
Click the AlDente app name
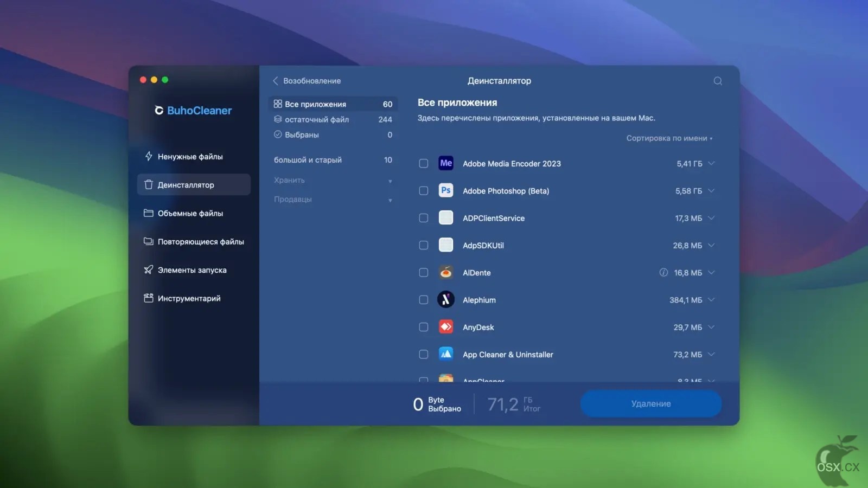(476, 273)
